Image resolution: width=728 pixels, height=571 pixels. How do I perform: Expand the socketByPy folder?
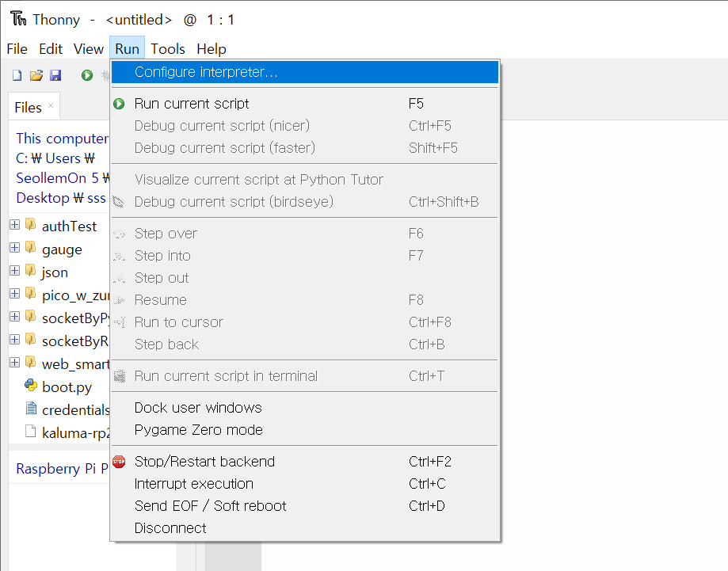point(15,317)
